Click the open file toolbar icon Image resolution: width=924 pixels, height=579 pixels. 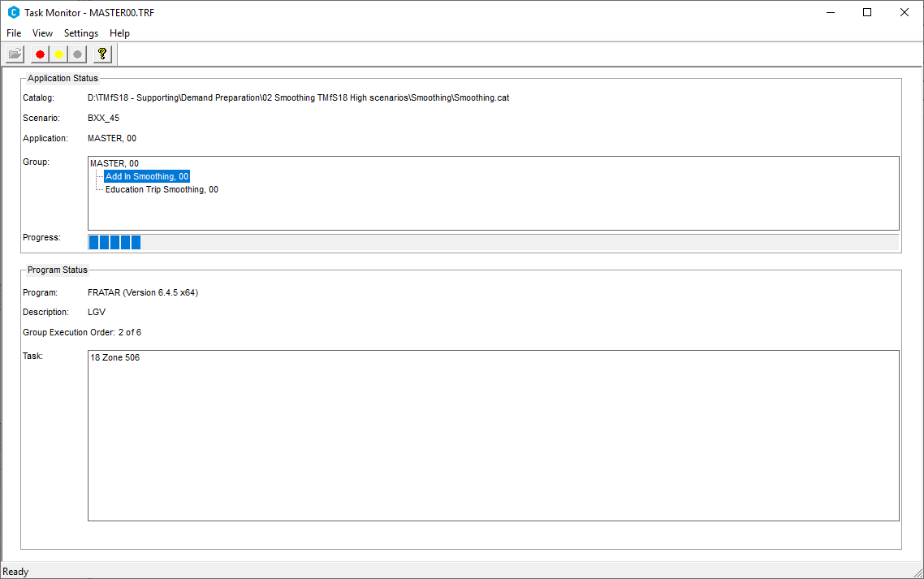(x=15, y=54)
